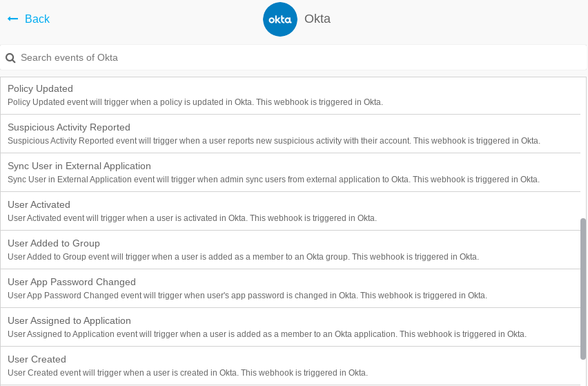The height and width of the screenshot is (386, 588).
Task: Select the Suspicious Activity Reported event
Action: click(x=291, y=134)
